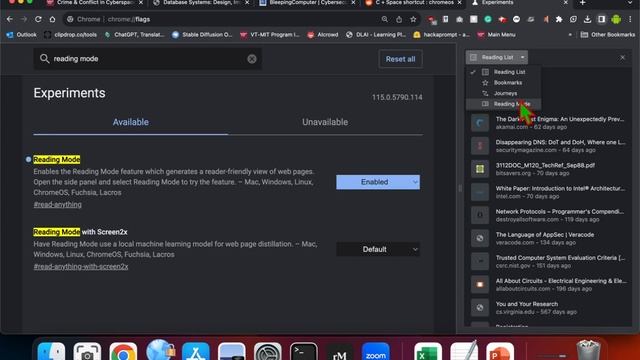Close the Experiments tab

tap(565, 3)
